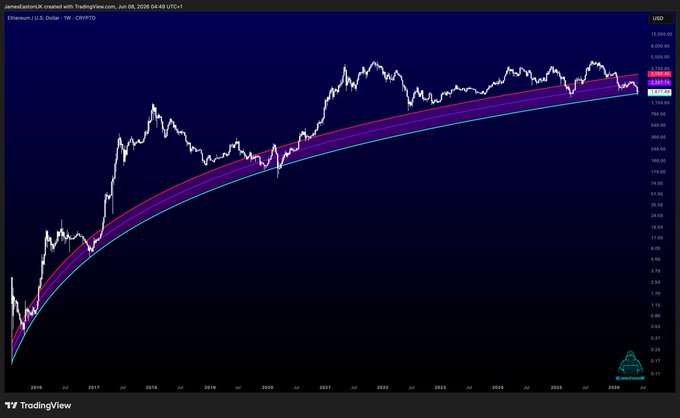This screenshot has height=418, width=680.
Task: Select the red upper band price tag
Action: pos(660,74)
